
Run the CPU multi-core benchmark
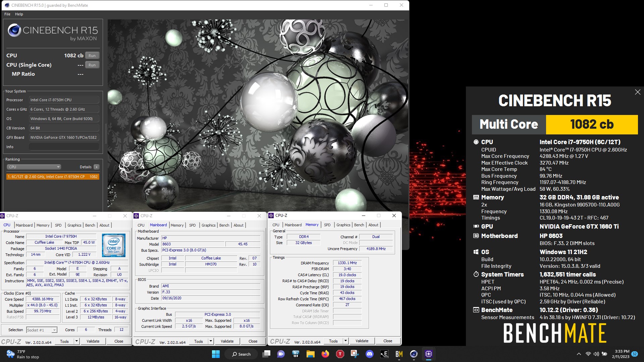(92, 56)
